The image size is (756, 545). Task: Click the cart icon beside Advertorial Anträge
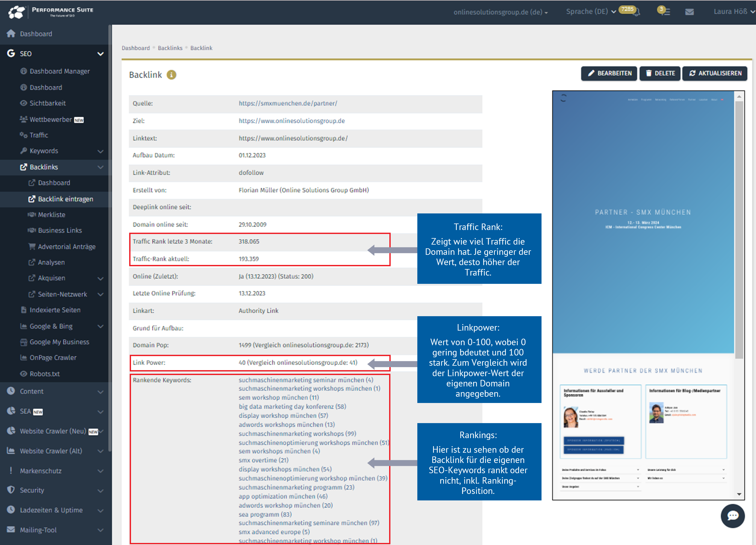tap(32, 247)
